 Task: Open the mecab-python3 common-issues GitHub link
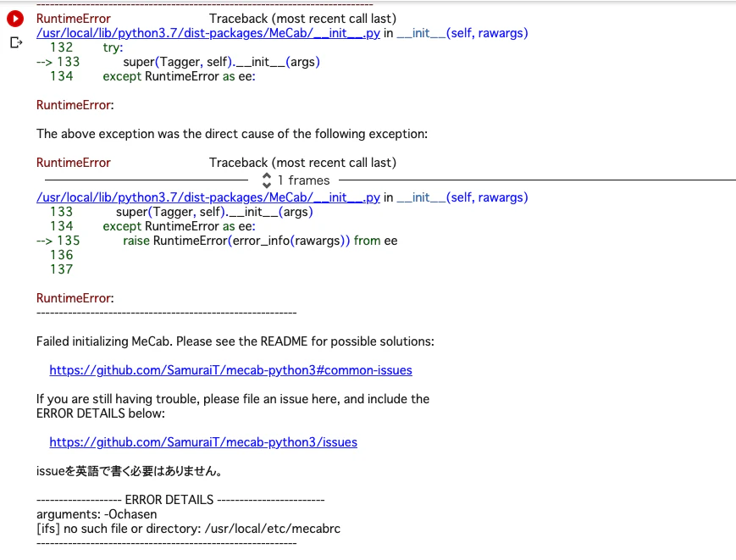[x=230, y=370]
